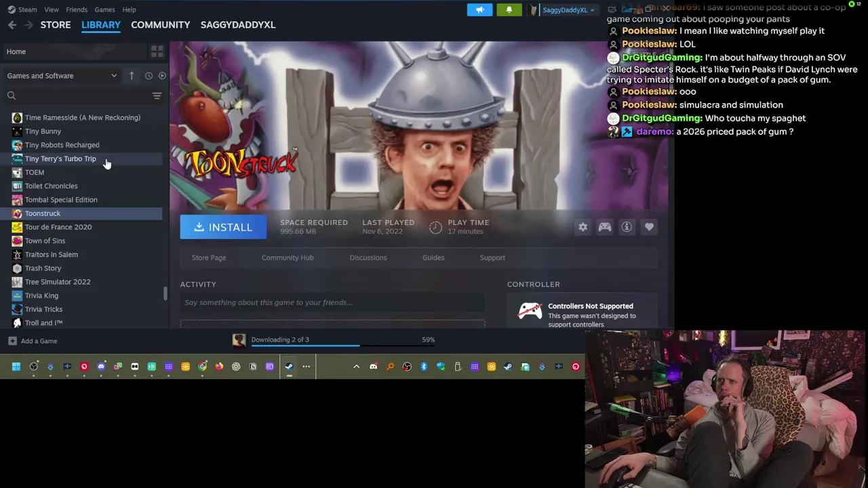Go to the STORE tab
Image resolution: width=868 pixels, height=488 pixels.
coord(56,24)
